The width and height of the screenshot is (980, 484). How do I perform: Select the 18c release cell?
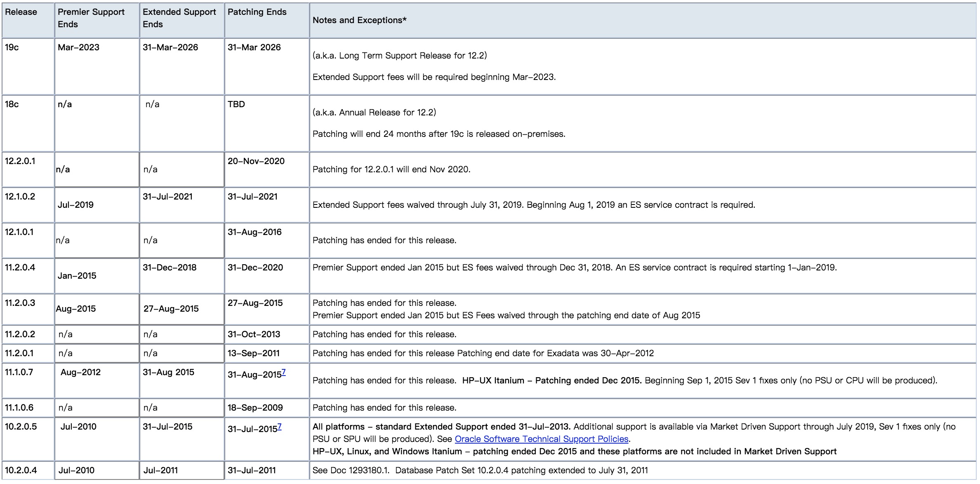click(12, 104)
